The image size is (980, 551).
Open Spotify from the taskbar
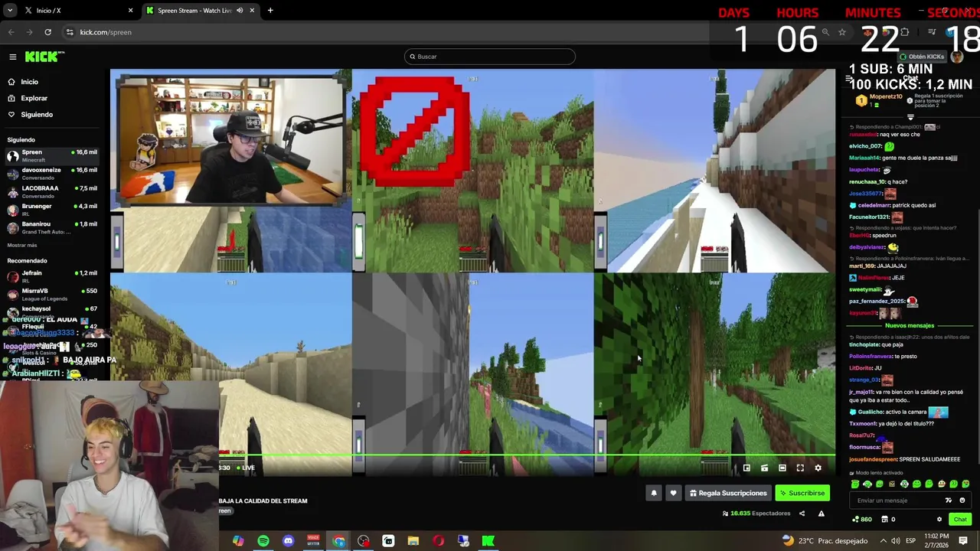[263, 541]
